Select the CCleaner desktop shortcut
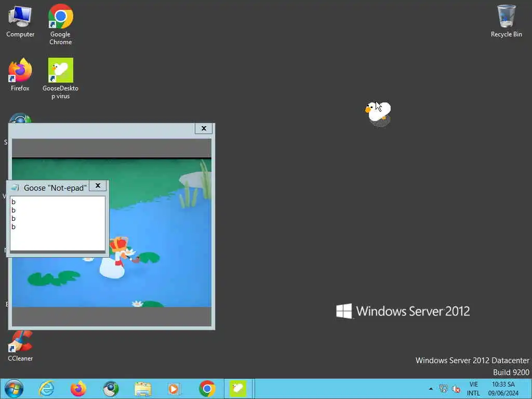This screenshot has width=532, height=399. [20, 346]
